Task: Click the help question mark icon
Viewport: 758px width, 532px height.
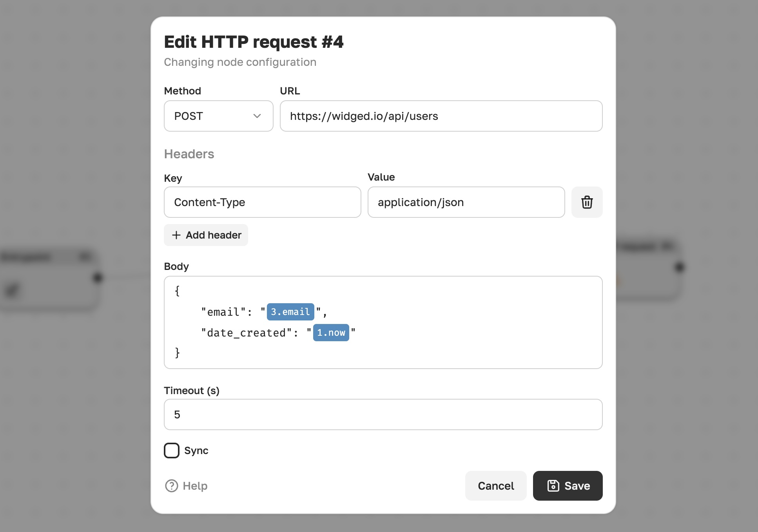Action: (171, 486)
